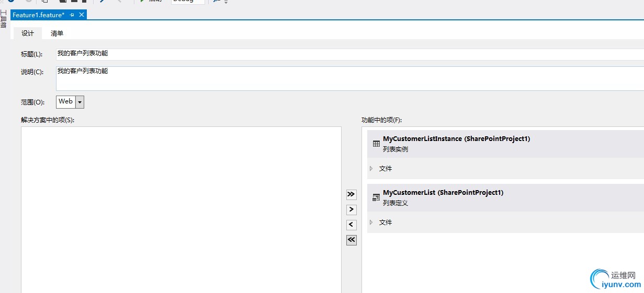Click the 标题(L): label
Image resolution: width=644 pixels, height=293 pixels.
31,54
